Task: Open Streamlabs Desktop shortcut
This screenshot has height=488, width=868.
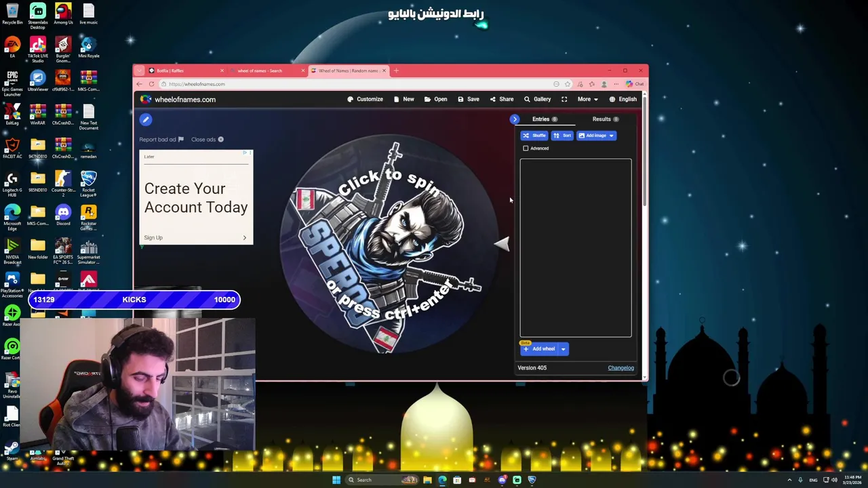Action: [37, 17]
